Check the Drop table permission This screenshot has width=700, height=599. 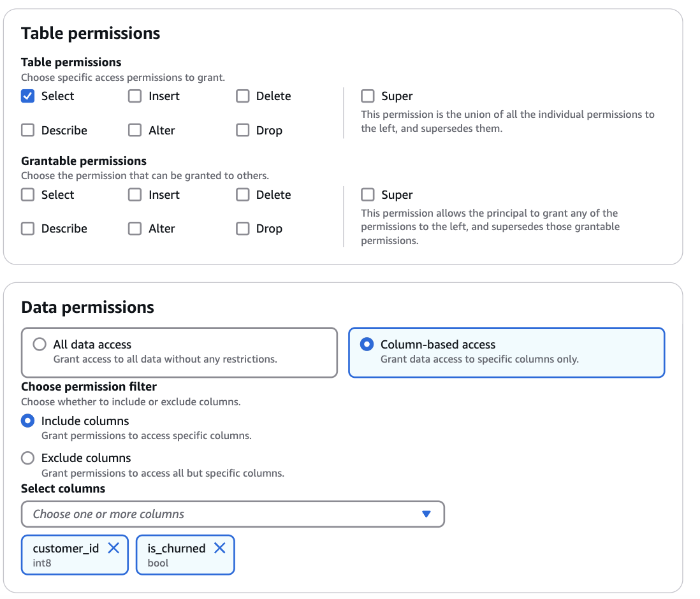(243, 130)
